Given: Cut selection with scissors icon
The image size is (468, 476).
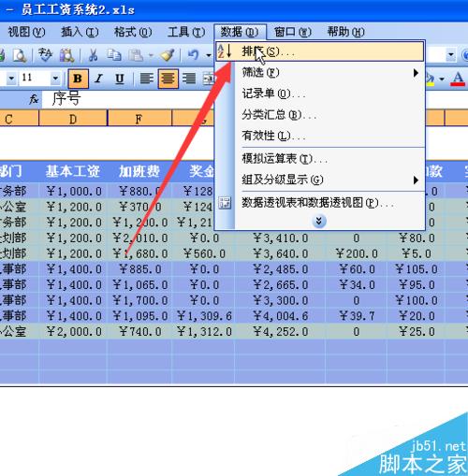Looking at the screenshot, I should pyautogui.click(x=93, y=55).
